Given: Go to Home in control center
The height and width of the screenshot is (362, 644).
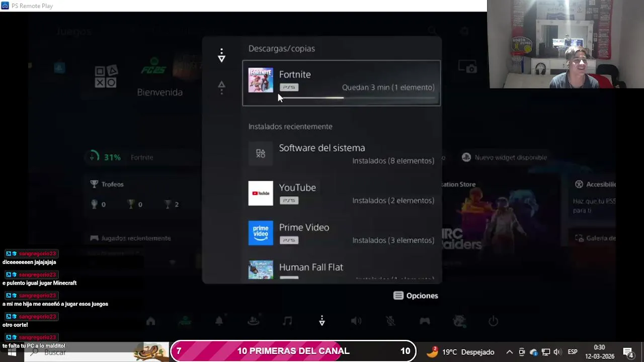Looking at the screenshot, I should point(150,321).
